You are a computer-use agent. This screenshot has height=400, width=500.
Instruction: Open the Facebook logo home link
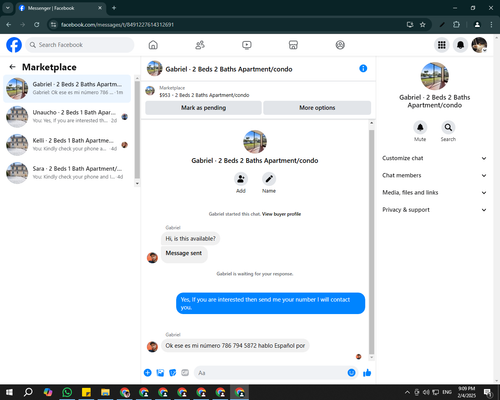pyautogui.click(x=14, y=45)
